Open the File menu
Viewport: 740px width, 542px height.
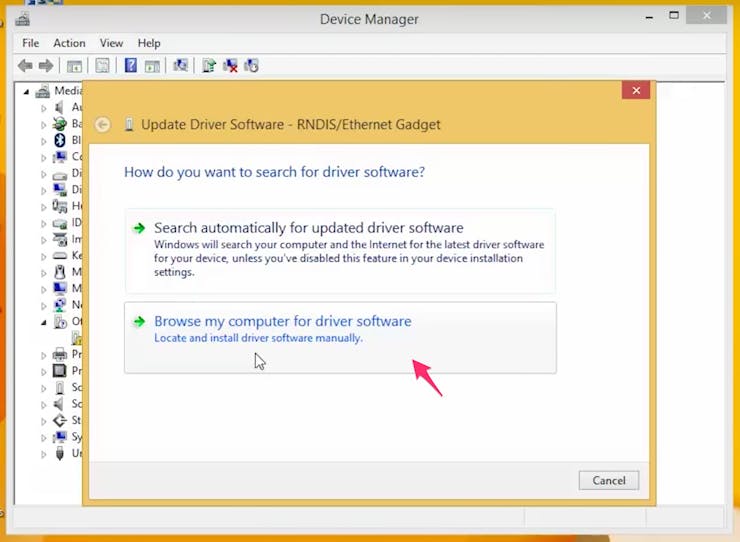(x=31, y=43)
